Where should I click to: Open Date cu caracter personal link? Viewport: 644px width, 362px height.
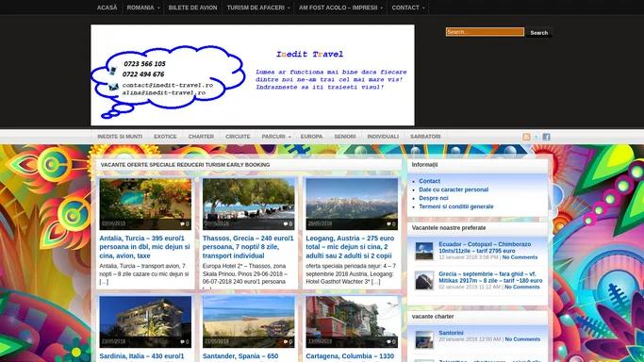click(x=454, y=189)
